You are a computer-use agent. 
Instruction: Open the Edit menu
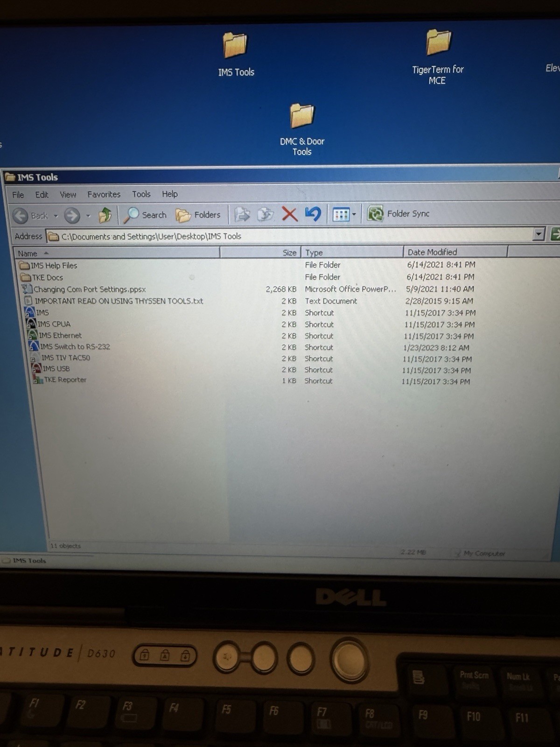(42, 195)
